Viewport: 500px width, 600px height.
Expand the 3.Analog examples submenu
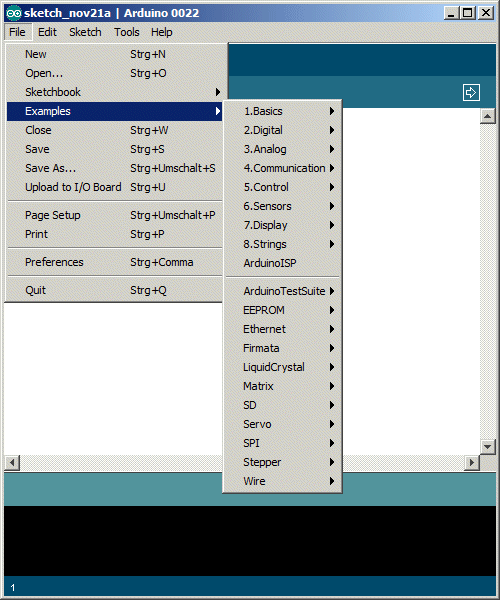pos(282,149)
